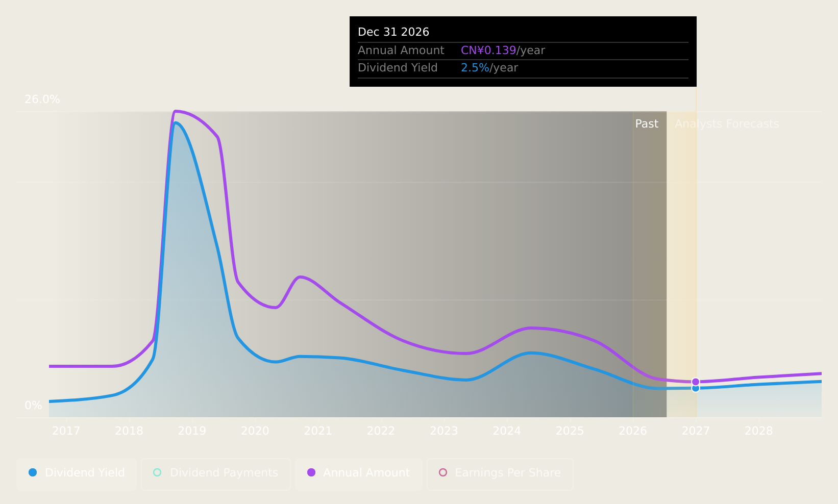Image resolution: width=838 pixels, height=504 pixels.
Task: Click the blue Dividend Yield legend dot
Action: (x=33, y=472)
